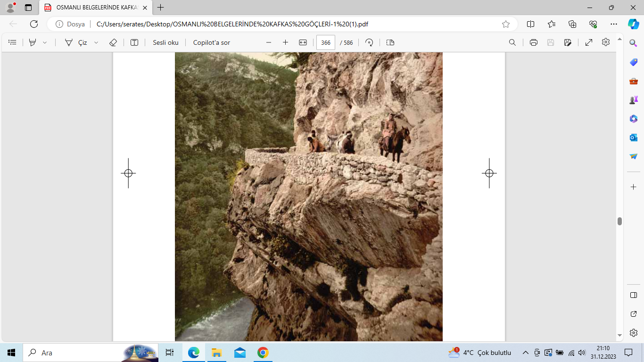Open the sidebar Microsoft 365 icon
The image size is (644, 362).
634,119
